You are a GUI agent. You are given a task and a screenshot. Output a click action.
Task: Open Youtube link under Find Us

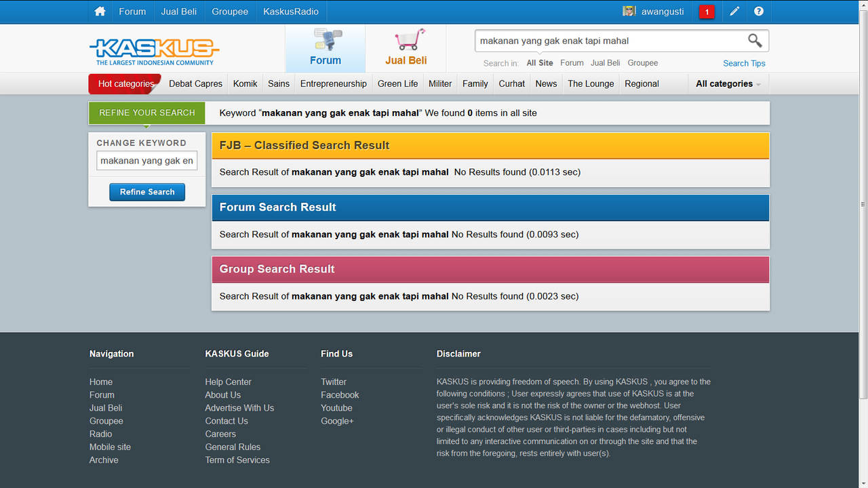337,408
